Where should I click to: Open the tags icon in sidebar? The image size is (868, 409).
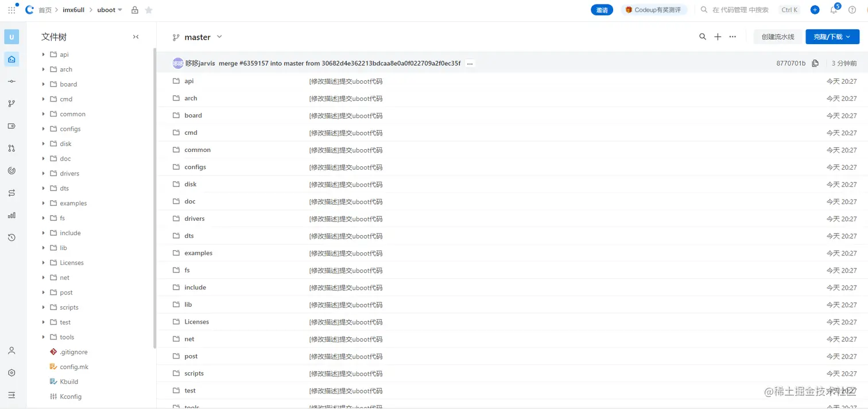(11, 126)
